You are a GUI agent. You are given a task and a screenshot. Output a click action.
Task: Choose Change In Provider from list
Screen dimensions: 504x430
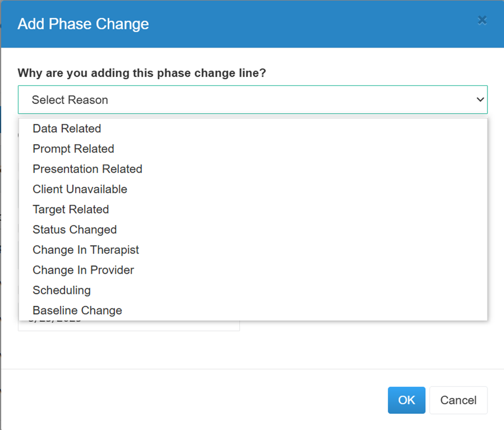(253, 270)
